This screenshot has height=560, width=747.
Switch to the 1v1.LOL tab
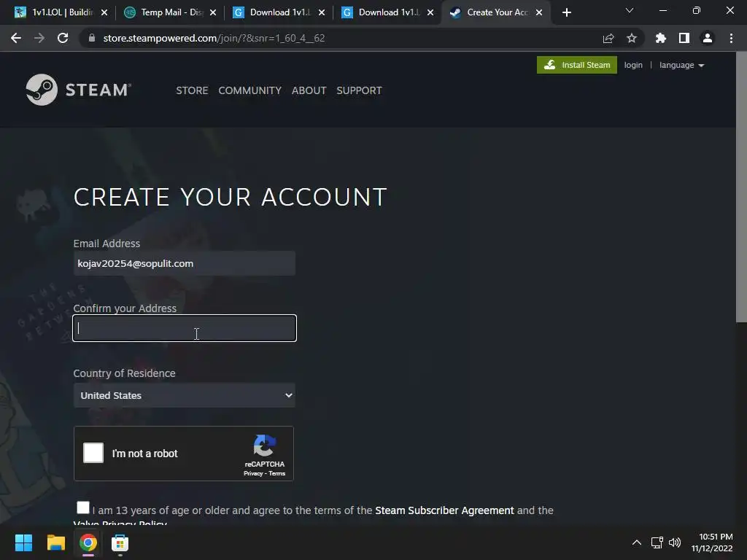[x=60, y=12]
